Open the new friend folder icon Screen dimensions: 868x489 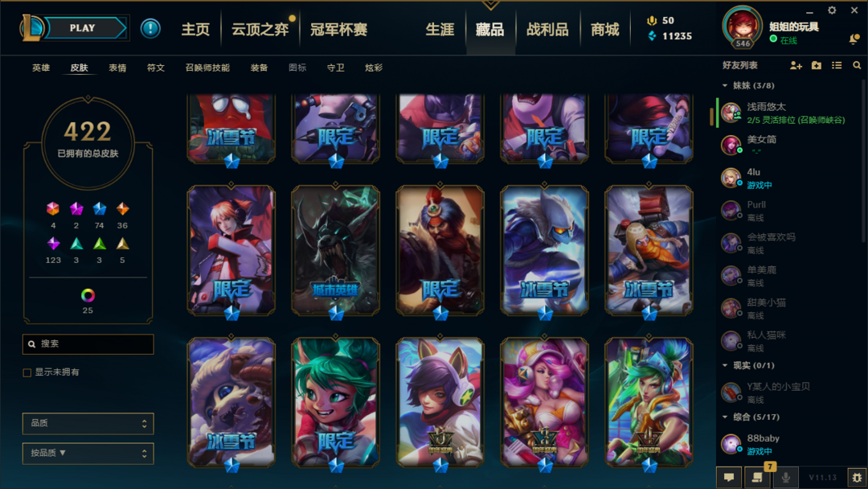pos(817,65)
